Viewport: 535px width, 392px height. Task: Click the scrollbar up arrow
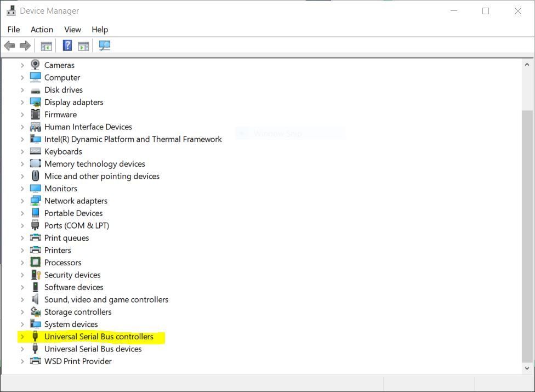527,64
